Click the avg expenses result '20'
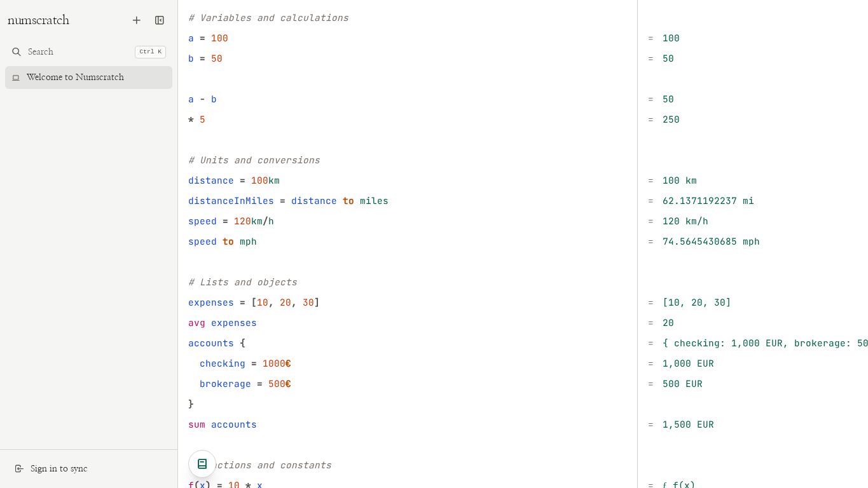The height and width of the screenshot is (488, 868). pyautogui.click(x=668, y=323)
